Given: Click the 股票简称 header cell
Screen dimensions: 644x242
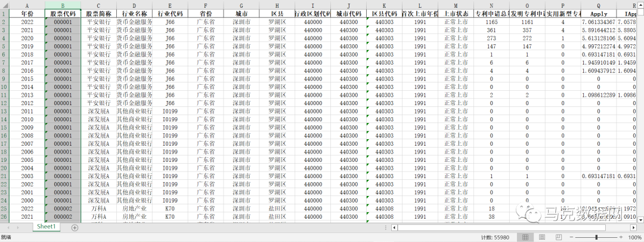Looking at the screenshot, I should [x=98, y=13].
